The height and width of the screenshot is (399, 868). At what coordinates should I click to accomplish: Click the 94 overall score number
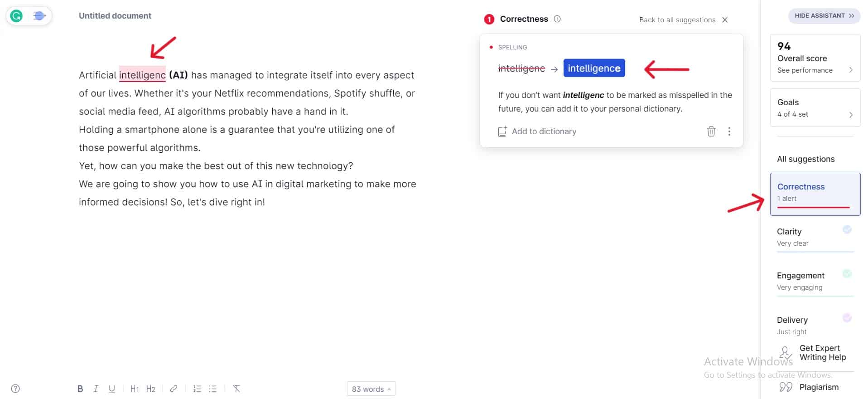pos(784,46)
